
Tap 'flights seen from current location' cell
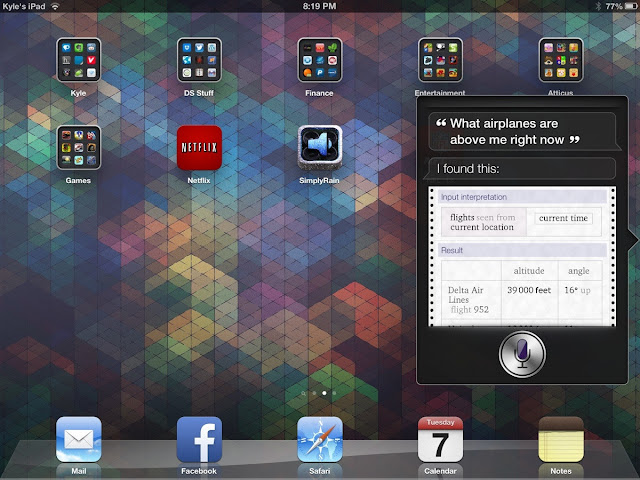[484, 222]
